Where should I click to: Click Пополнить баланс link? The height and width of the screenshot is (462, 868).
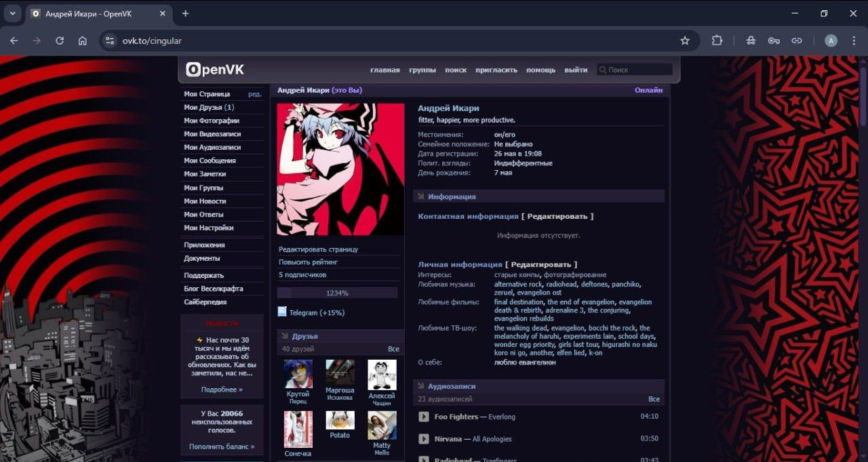click(x=221, y=446)
